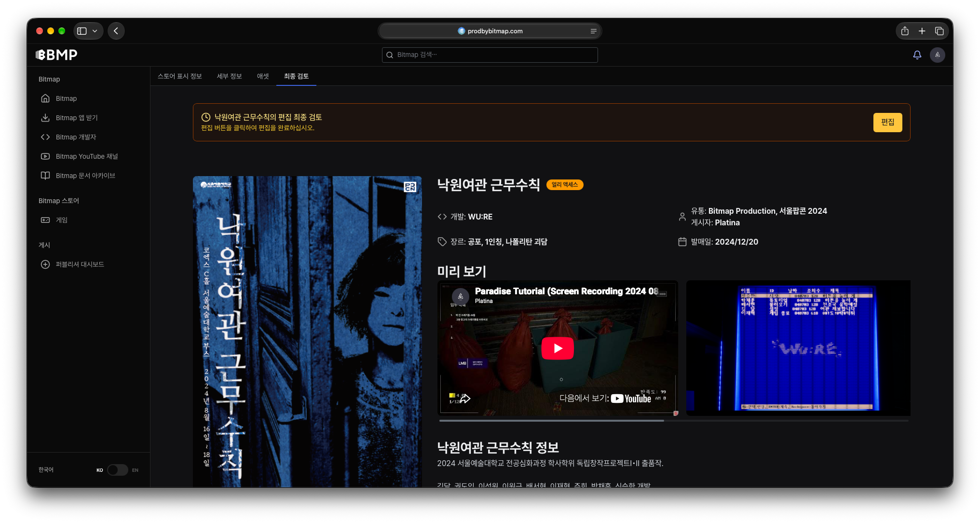Focus the Bitmap 검색 search field

point(490,55)
